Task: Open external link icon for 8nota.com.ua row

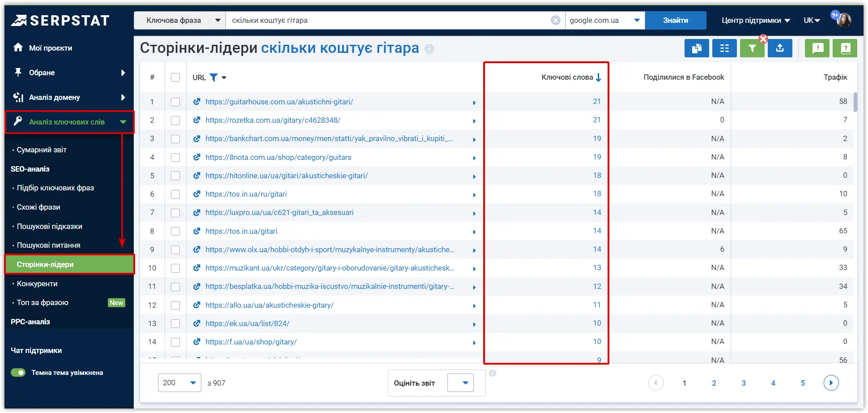Action: pyautogui.click(x=196, y=157)
